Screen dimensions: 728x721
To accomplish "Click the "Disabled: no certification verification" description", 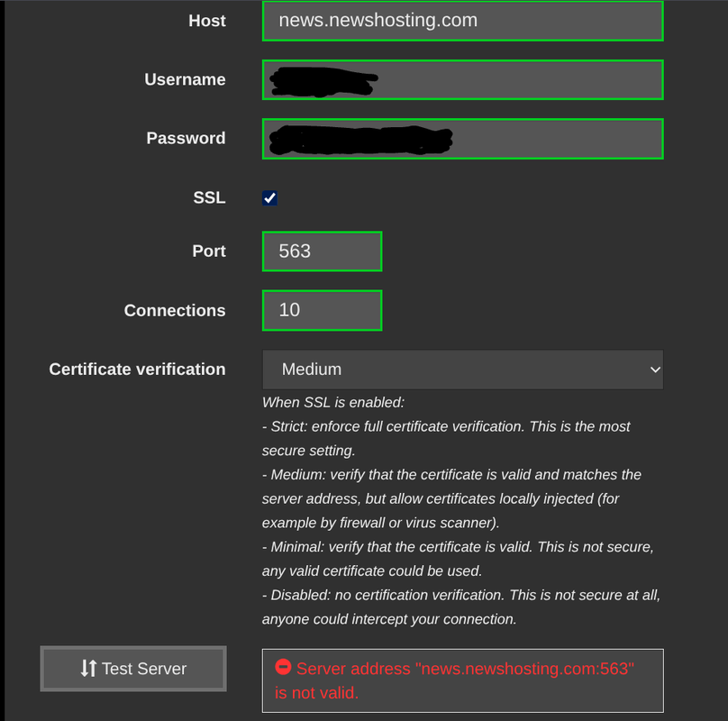I will (x=461, y=607).
